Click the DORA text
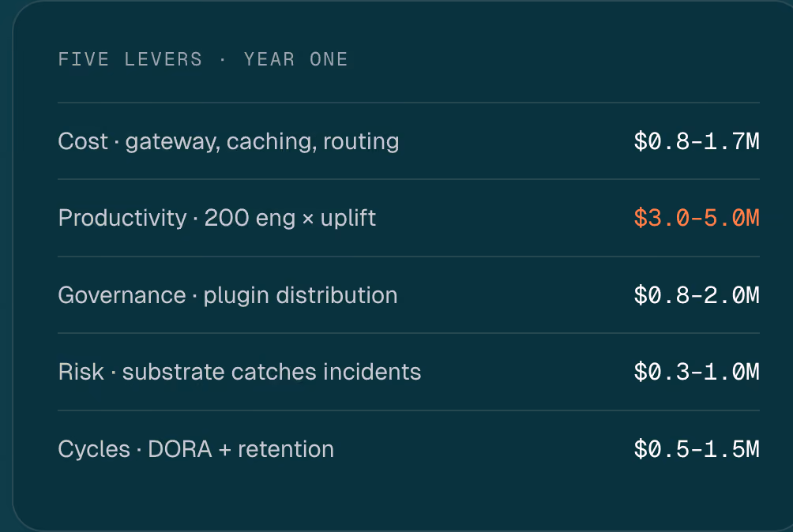This screenshot has width=793, height=532. pyautogui.click(x=180, y=449)
